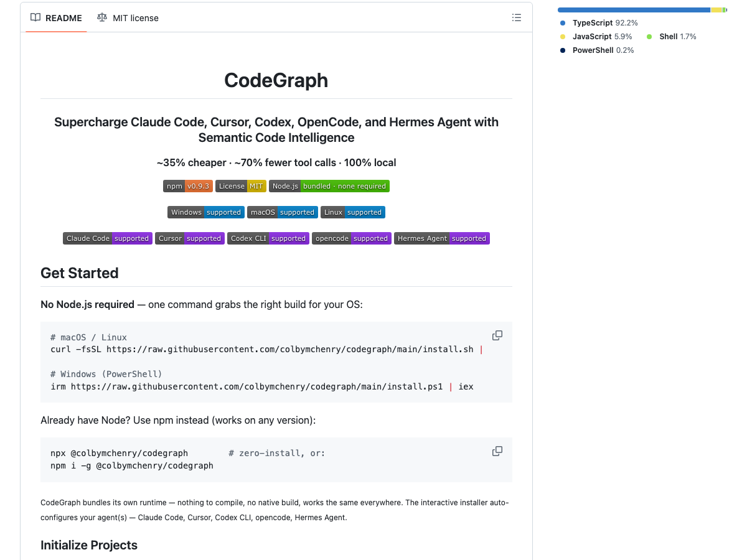Click the Windows supported badge
Image resolution: width=747 pixels, height=560 pixels.
pyautogui.click(x=206, y=212)
